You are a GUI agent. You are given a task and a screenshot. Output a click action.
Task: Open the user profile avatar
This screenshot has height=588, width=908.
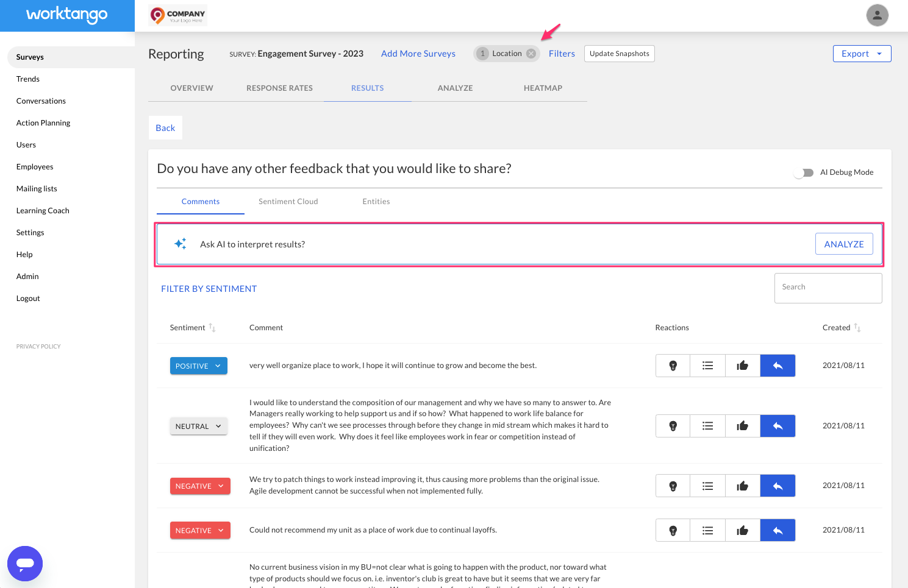[877, 15]
